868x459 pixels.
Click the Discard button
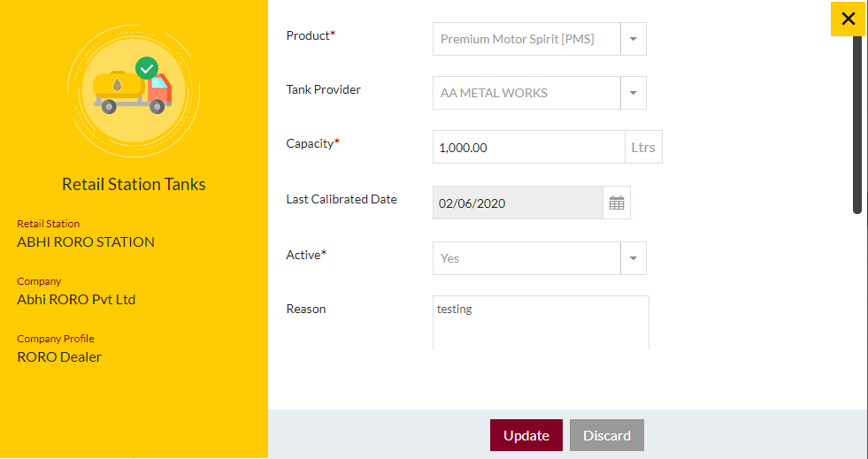coord(607,435)
